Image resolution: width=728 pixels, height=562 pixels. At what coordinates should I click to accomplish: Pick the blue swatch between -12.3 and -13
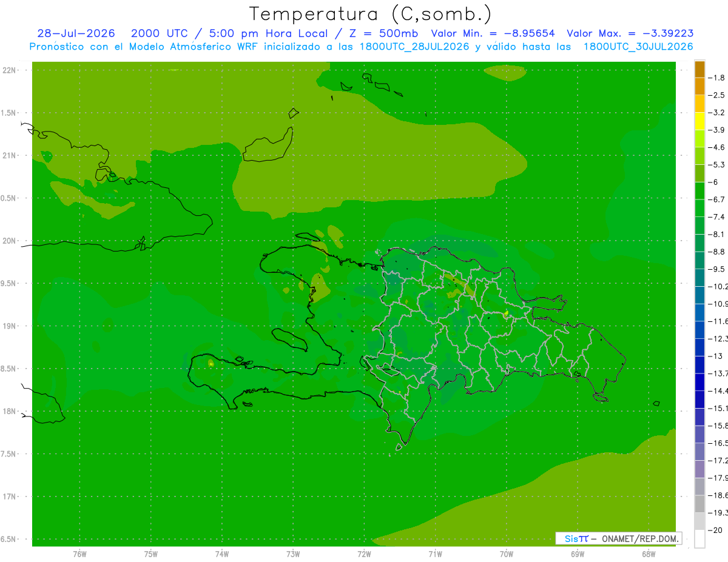(x=699, y=347)
